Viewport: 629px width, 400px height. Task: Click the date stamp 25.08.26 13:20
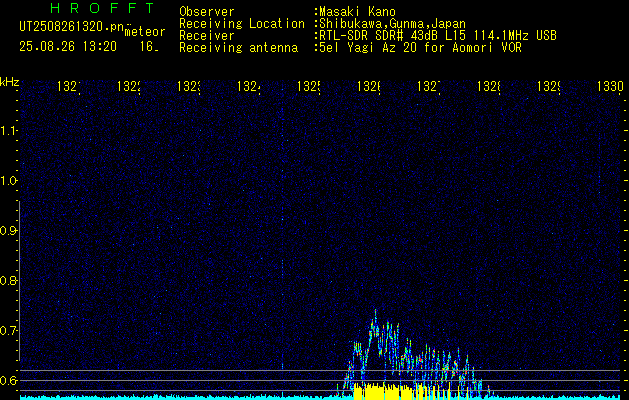pyautogui.click(x=68, y=47)
